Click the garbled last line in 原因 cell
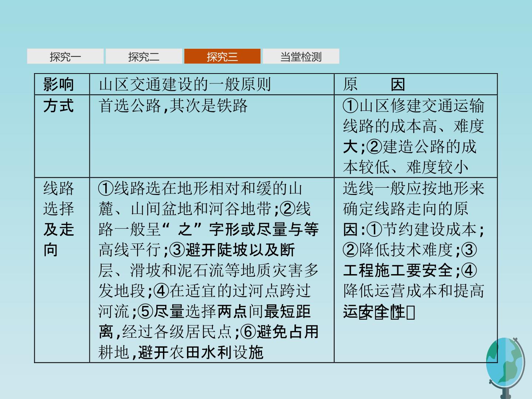The width and height of the screenshot is (532, 399). pyautogui.click(x=379, y=312)
